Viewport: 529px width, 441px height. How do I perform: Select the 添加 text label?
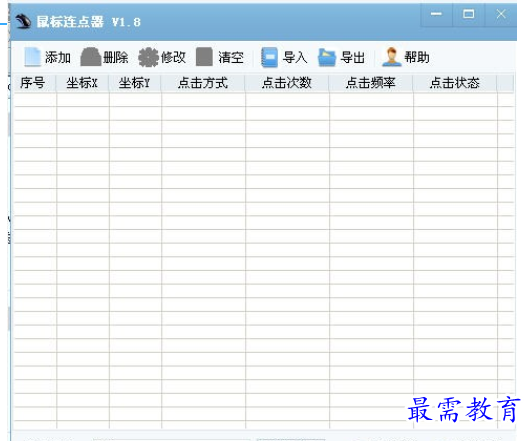coord(58,57)
